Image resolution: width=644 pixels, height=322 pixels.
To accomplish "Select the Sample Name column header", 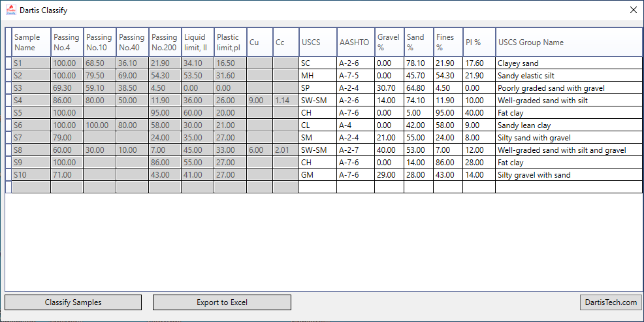I will coord(31,42).
